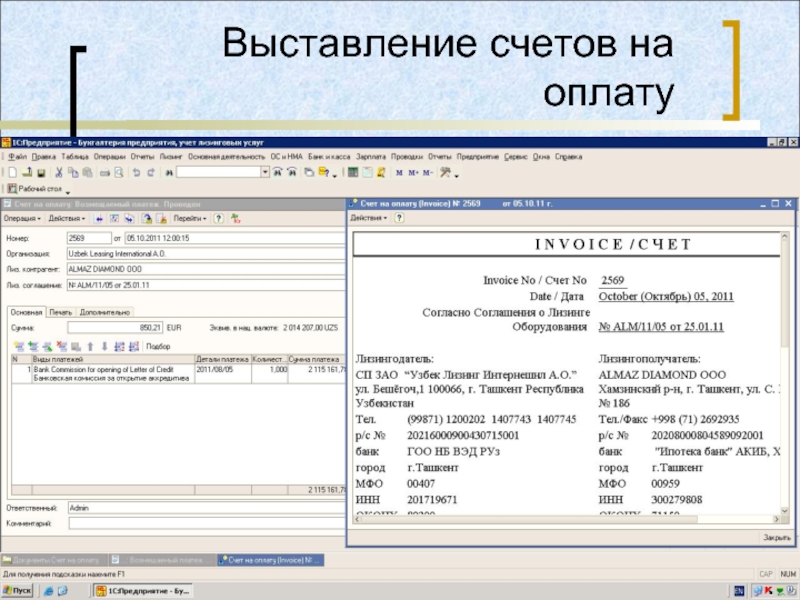Click the M+ memory add button
Image resolution: width=800 pixels, height=600 pixels.
click(x=413, y=173)
